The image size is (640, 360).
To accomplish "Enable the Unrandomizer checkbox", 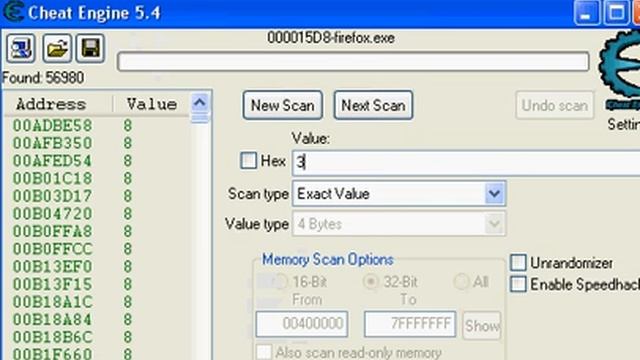I will [518, 262].
